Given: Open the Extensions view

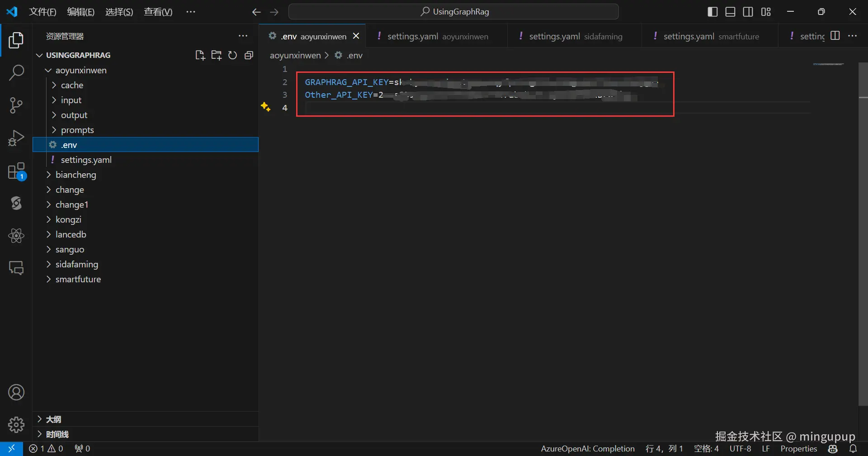Looking at the screenshot, I should (x=16, y=171).
